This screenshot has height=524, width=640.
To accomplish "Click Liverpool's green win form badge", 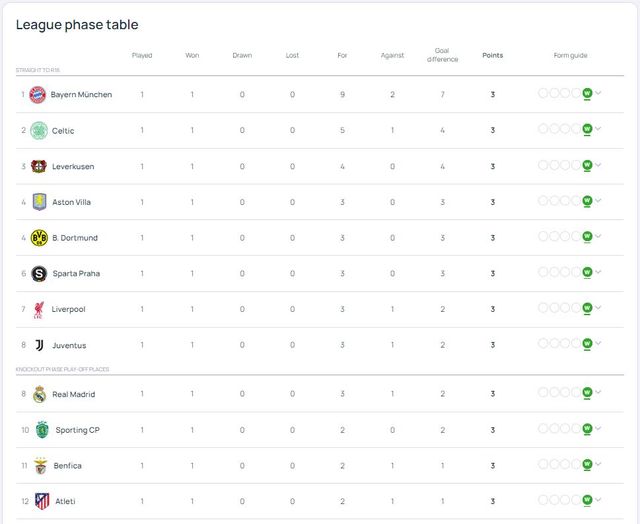I will (x=587, y=308).
